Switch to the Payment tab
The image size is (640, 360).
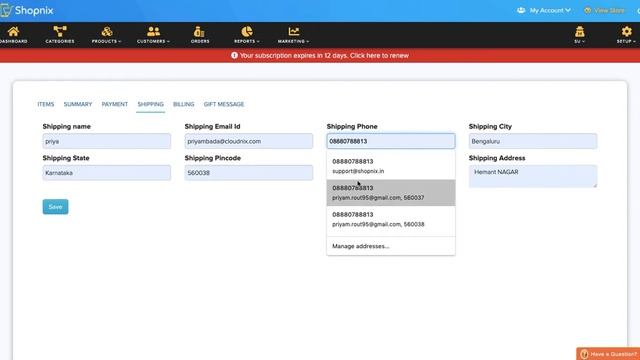coord(115,104)
